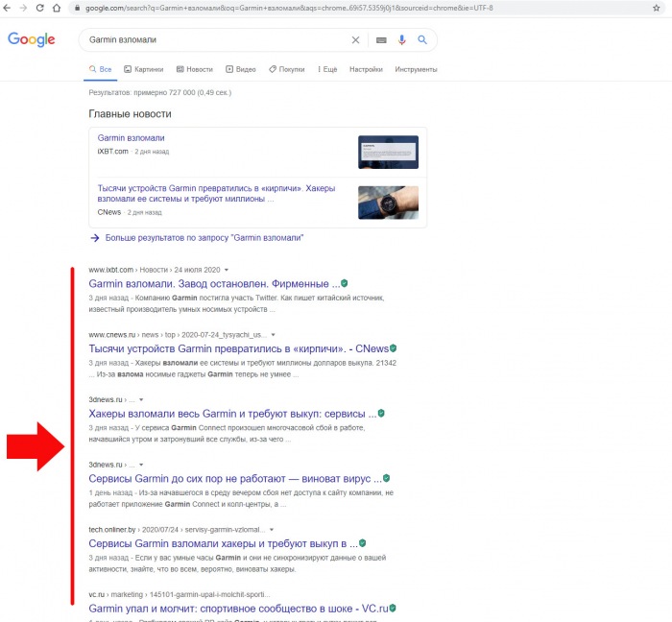Submit search with magnifier icon
Image resolution: width=672 pixels, height=622 pixels.
[x=422, y=40]
